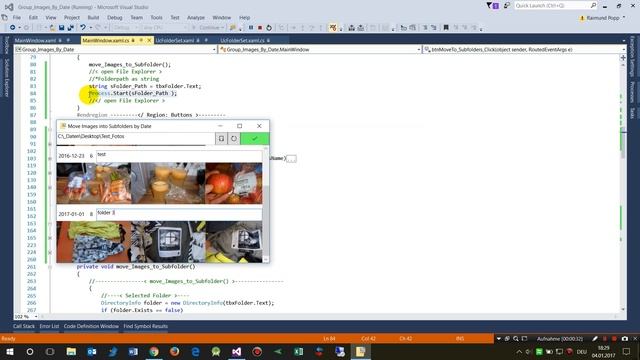The height and width of the screenshot is (360, 640).
Task: Open Edge browser from taskbar
Action: pos(195,351)
